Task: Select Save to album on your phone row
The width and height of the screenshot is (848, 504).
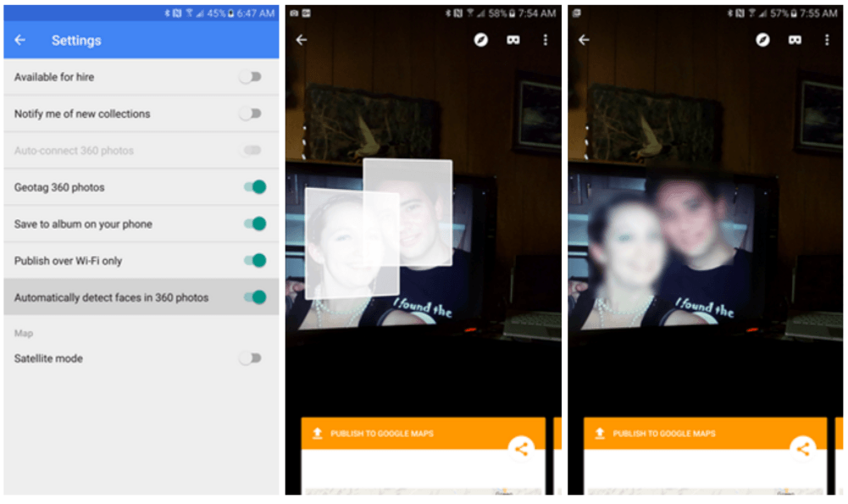Action: 127,224
